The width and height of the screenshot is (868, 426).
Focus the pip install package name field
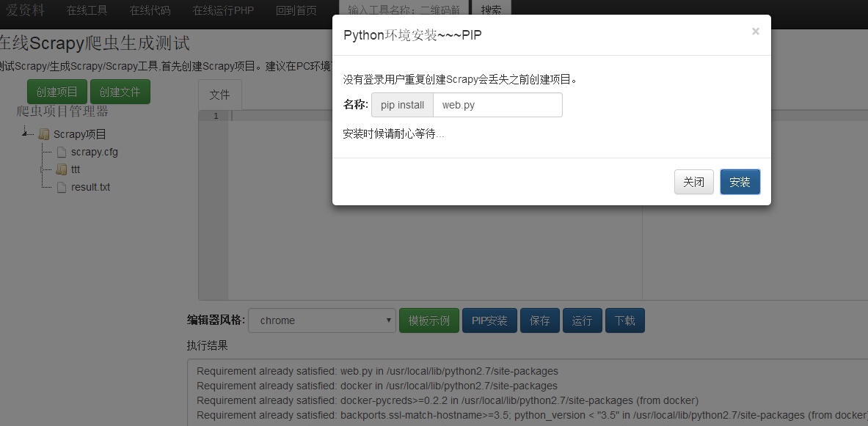497,105
